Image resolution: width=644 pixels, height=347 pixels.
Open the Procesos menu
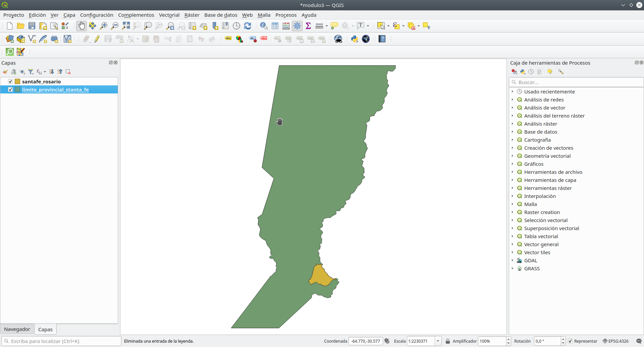[x=286, y=15]
